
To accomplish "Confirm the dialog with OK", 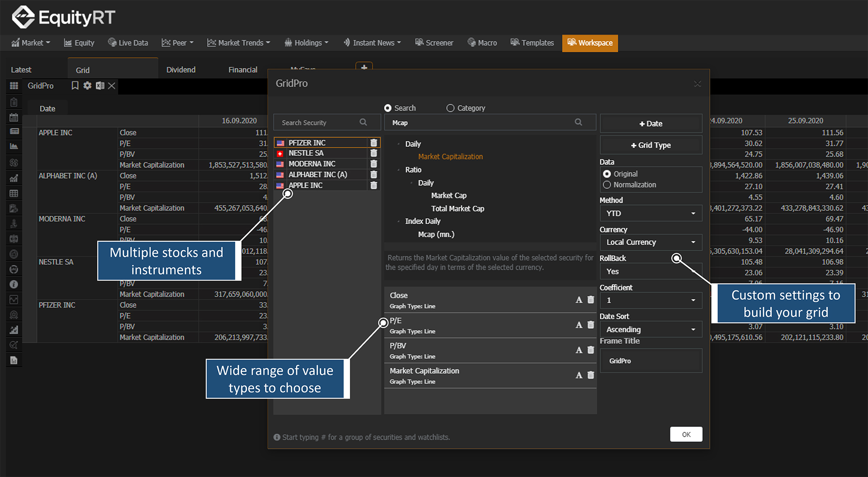I will pos(686,434).
